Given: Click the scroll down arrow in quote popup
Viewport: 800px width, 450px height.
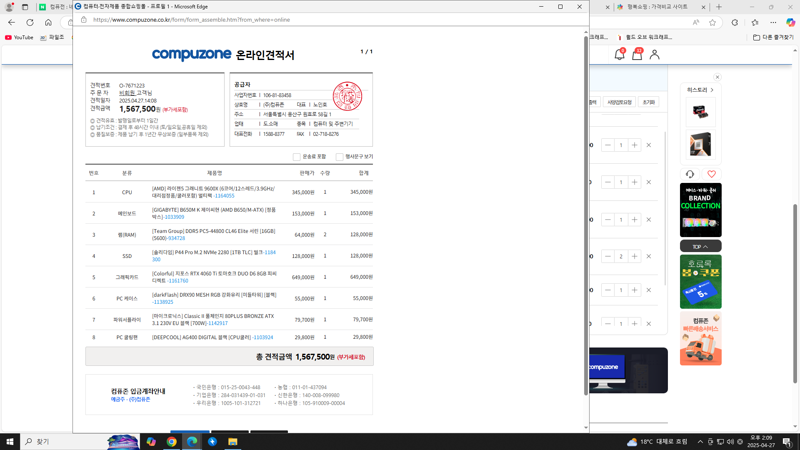Looking at the screenshot, I should 586,428.
